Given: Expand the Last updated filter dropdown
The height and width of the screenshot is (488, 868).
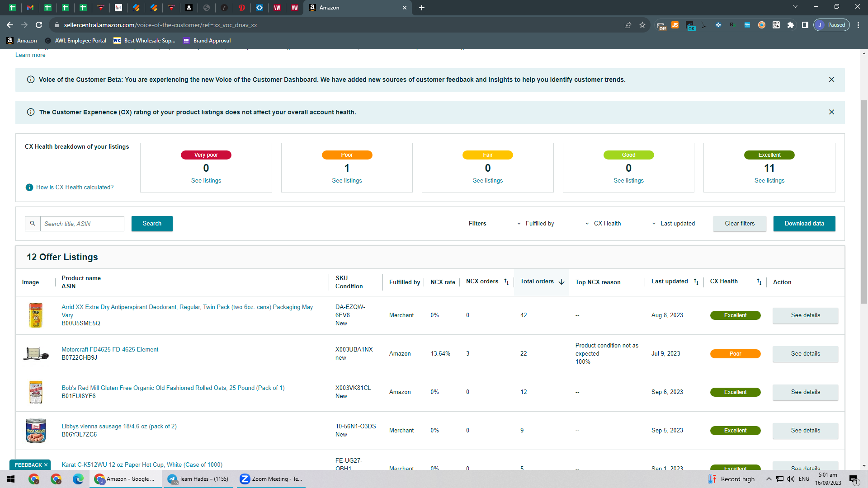Looking at the screenshot, I should [674, 224].
